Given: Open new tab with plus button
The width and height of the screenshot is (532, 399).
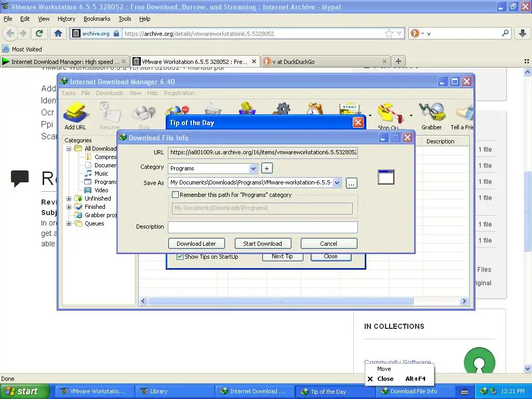Looking at the screenshot, I should 398,61.
